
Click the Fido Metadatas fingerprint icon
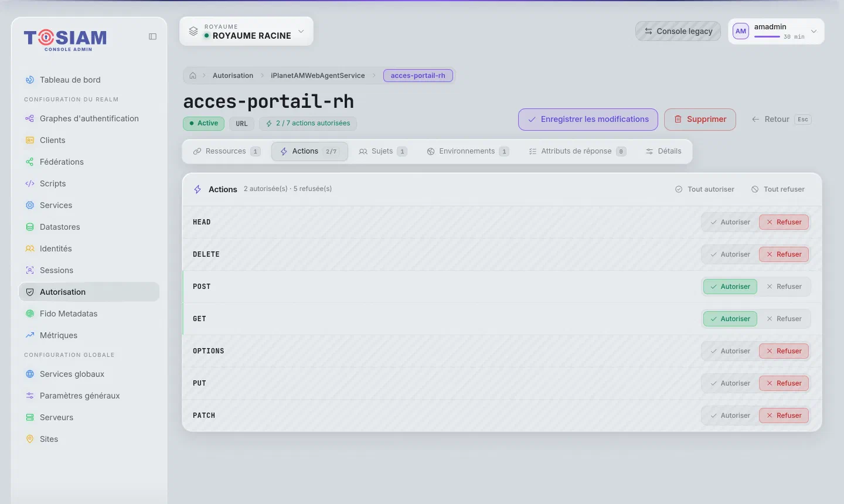coord(30,314)
